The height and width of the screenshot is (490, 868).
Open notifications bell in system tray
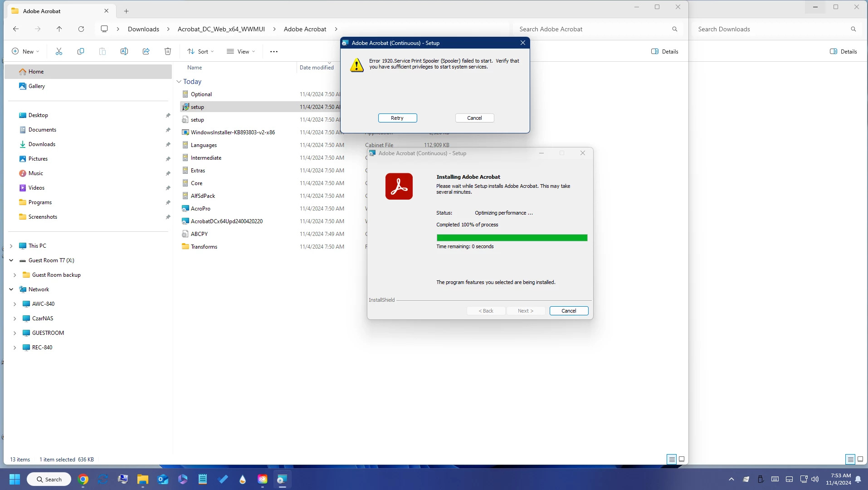click(x=858, y=479)
